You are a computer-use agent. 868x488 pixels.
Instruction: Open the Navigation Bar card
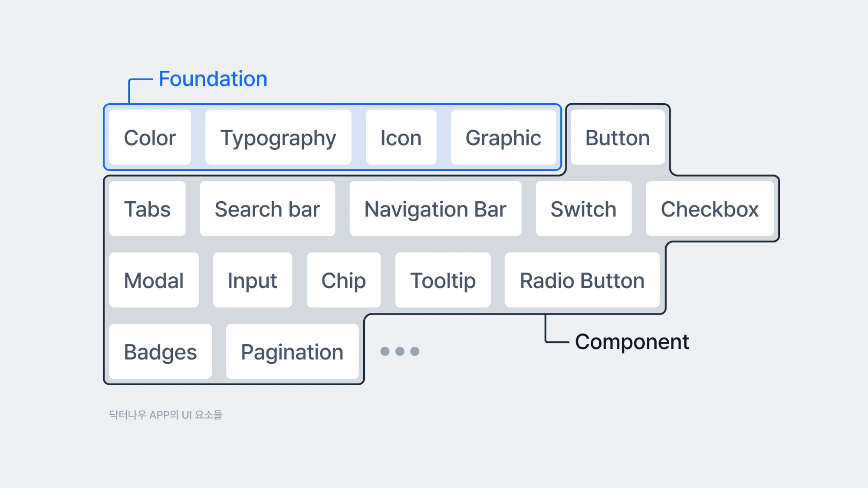coord(435,209)
